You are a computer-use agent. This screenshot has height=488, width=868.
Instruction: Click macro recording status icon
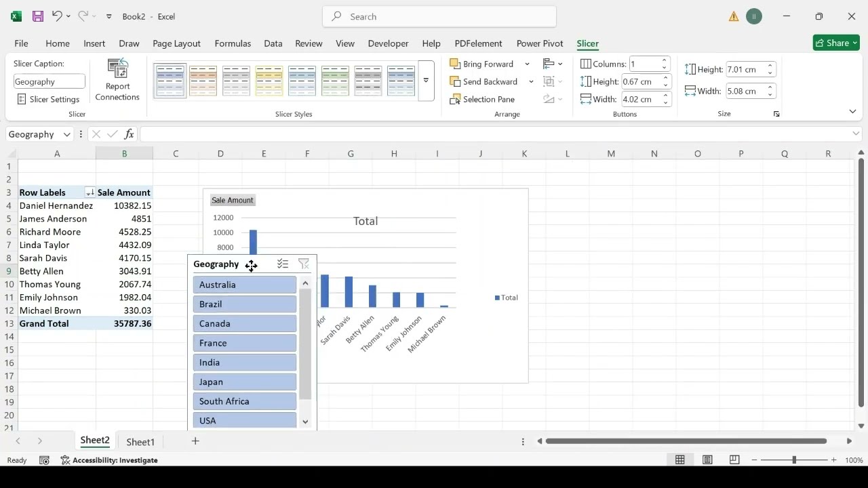[44, 460]
